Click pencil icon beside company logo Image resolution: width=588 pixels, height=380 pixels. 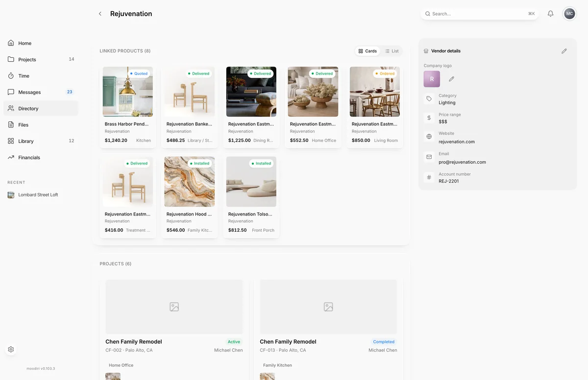(x=451, y=79)
